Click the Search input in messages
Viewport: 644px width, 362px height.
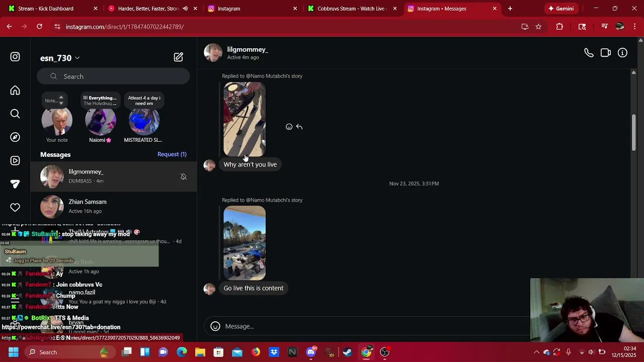[113, 76]
